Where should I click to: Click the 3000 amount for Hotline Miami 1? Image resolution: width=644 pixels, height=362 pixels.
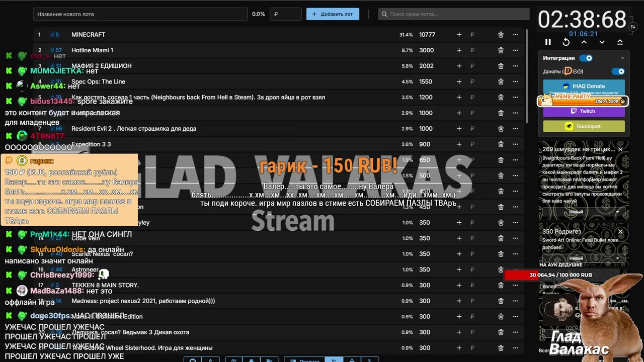[x=426, y=50]
